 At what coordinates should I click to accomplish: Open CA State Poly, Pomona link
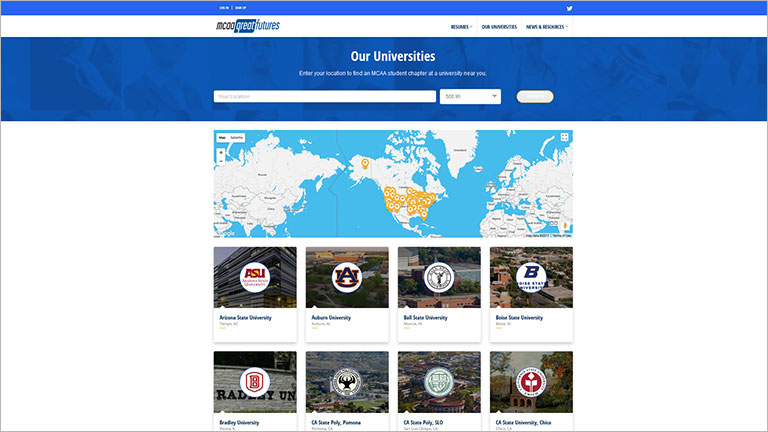[336, 422]
